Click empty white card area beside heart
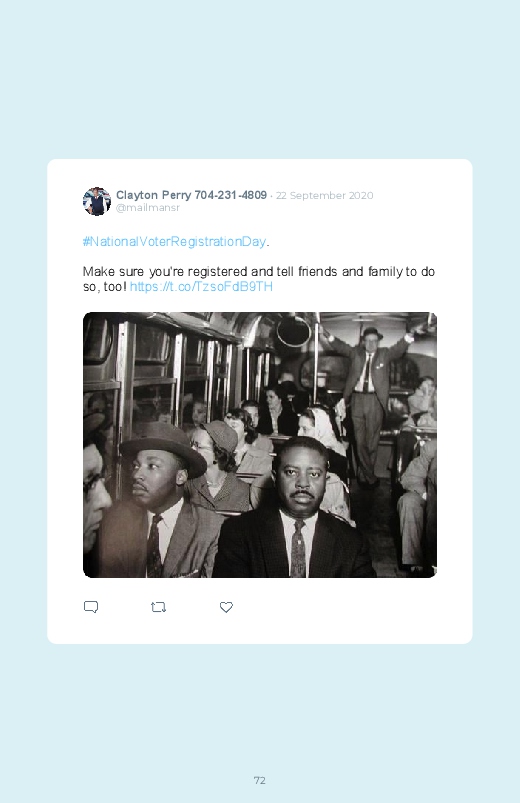 point(348,607)
